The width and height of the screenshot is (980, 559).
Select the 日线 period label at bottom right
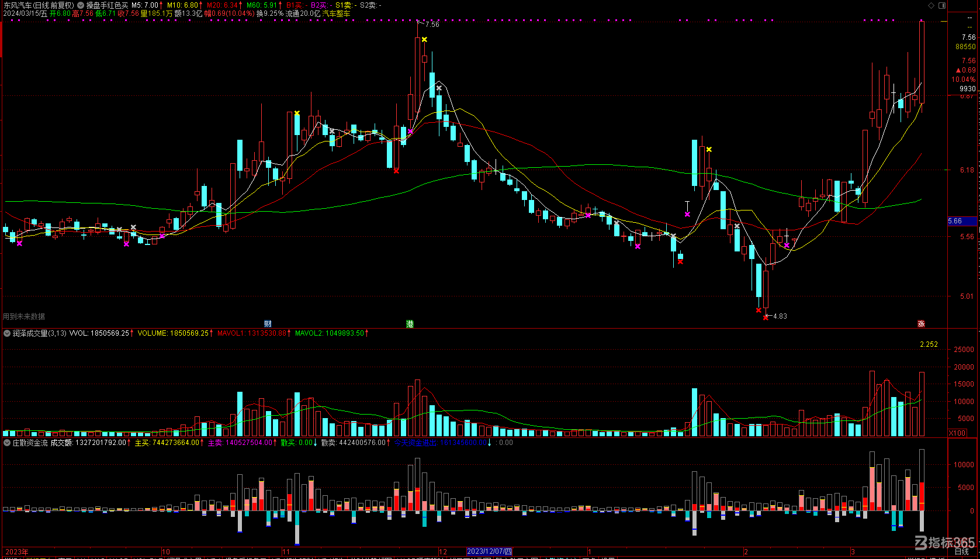(x=961, y=551)
